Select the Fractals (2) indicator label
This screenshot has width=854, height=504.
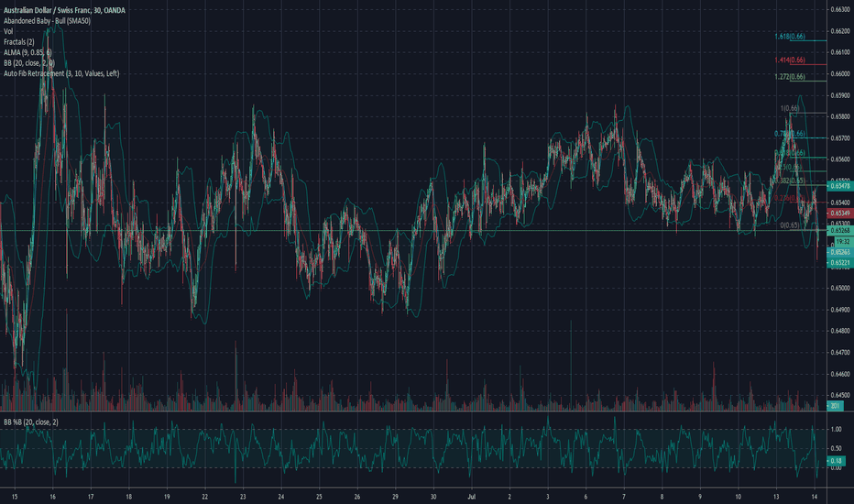click(x=19, y=42)
